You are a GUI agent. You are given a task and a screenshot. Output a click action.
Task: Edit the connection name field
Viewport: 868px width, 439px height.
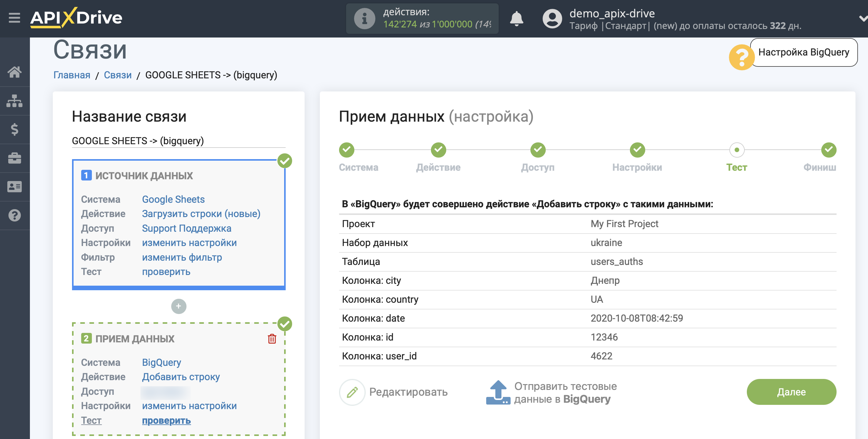(179, 141)
